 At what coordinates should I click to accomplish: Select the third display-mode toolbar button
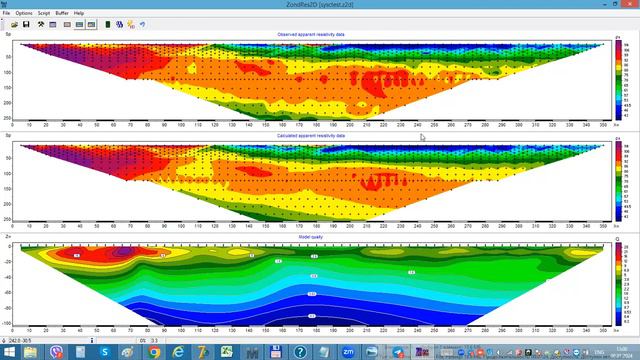[x=91, y=24]
